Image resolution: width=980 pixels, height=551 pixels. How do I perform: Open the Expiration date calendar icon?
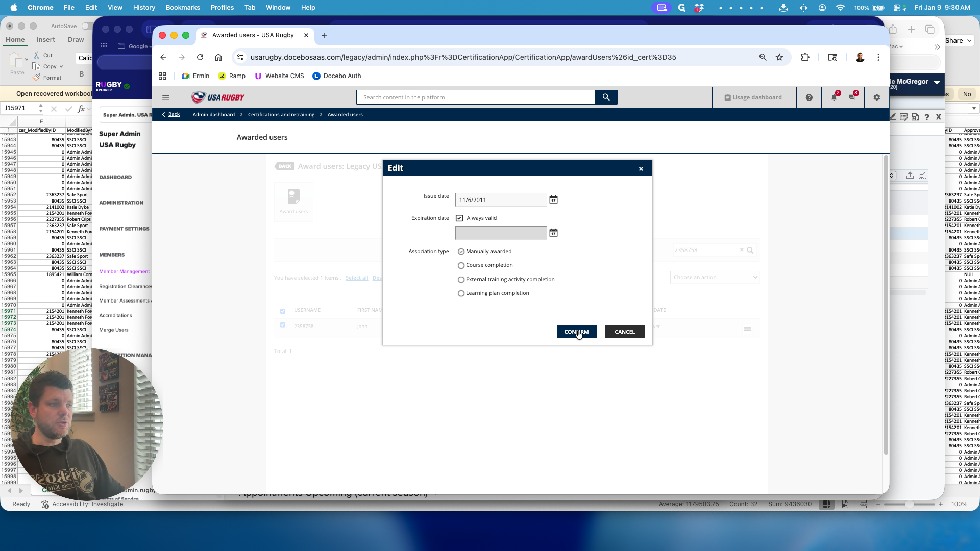(553, 233)
